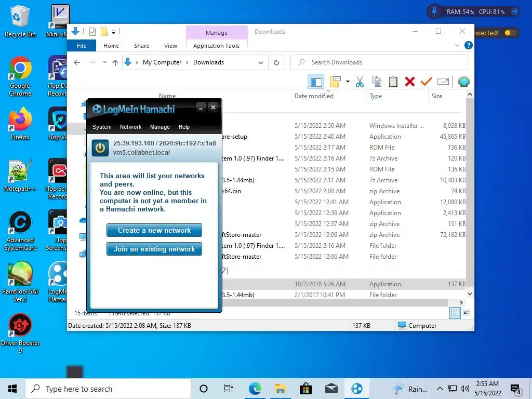Switch to large icons view button

coord(467,313)
